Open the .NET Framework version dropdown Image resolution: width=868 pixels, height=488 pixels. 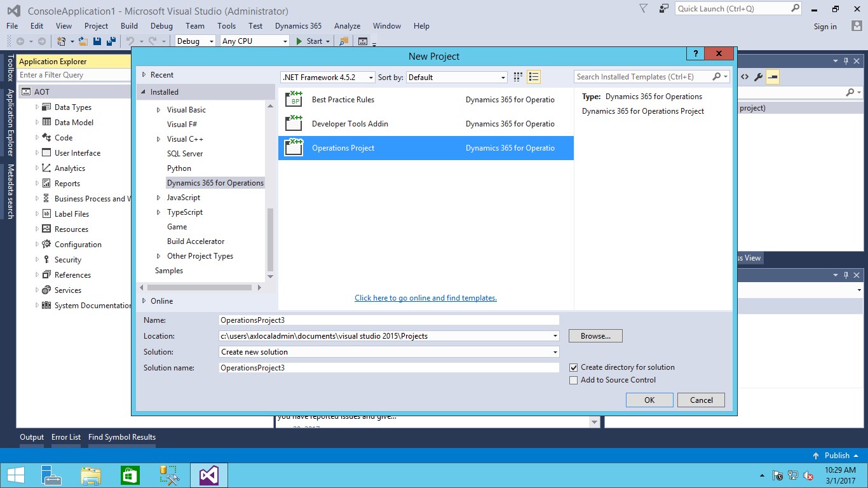tap(371, 78)
